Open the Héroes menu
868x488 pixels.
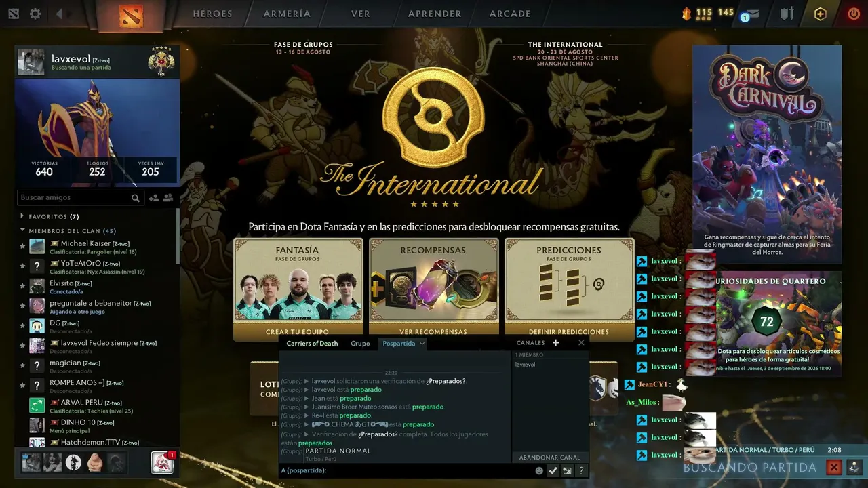tap(212, 14)
